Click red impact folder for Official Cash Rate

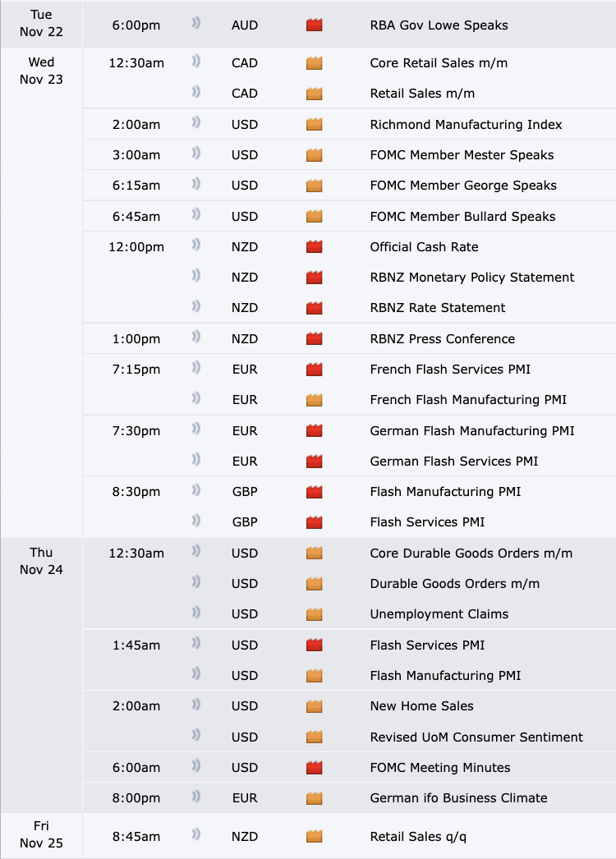pyautogui.click(x=314, y=247)
